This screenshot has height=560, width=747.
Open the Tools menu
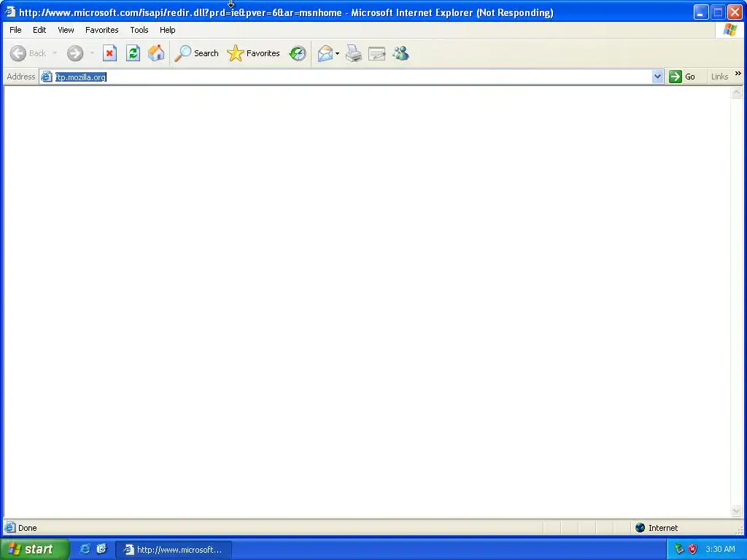(x=139, y=30)
